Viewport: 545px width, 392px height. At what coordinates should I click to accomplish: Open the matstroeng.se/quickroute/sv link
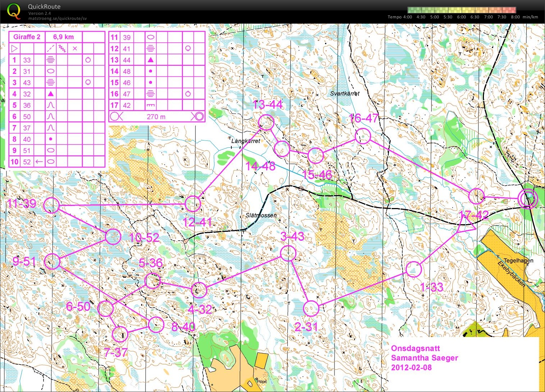[x=57, y=19]
